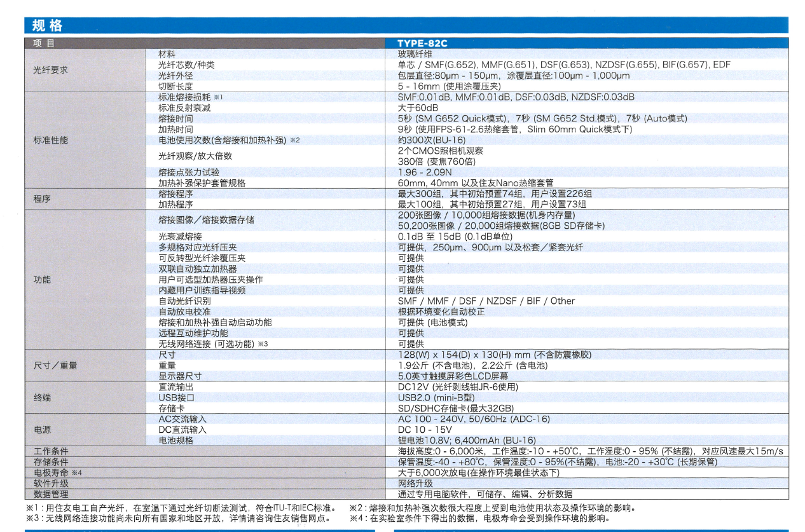Click the 终端 category cell

(42, 397)
